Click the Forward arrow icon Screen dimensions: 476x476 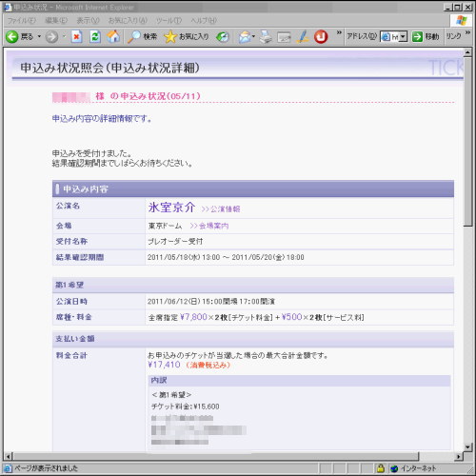pos(51,37)
